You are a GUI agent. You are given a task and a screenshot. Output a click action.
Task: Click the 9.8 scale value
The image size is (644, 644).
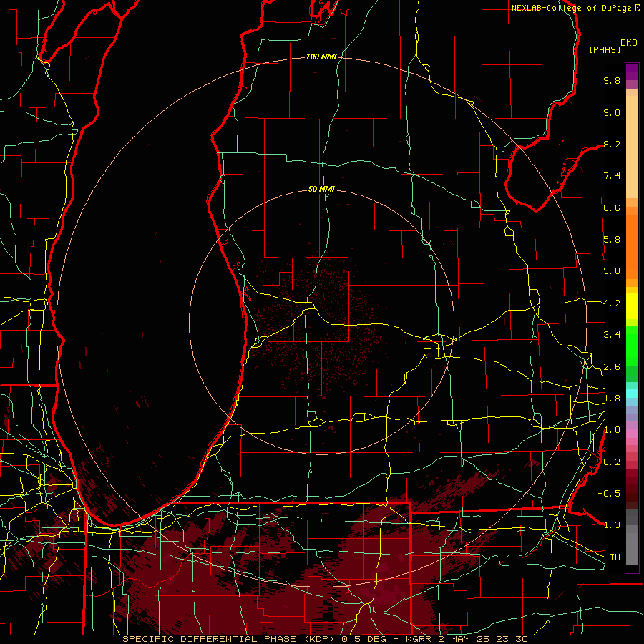612,80
